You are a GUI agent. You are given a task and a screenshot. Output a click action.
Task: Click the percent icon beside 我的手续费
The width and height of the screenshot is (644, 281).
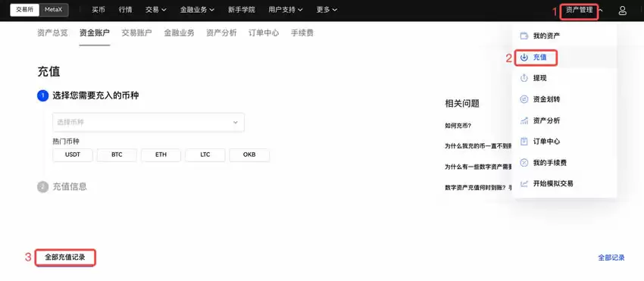point(524,163)
